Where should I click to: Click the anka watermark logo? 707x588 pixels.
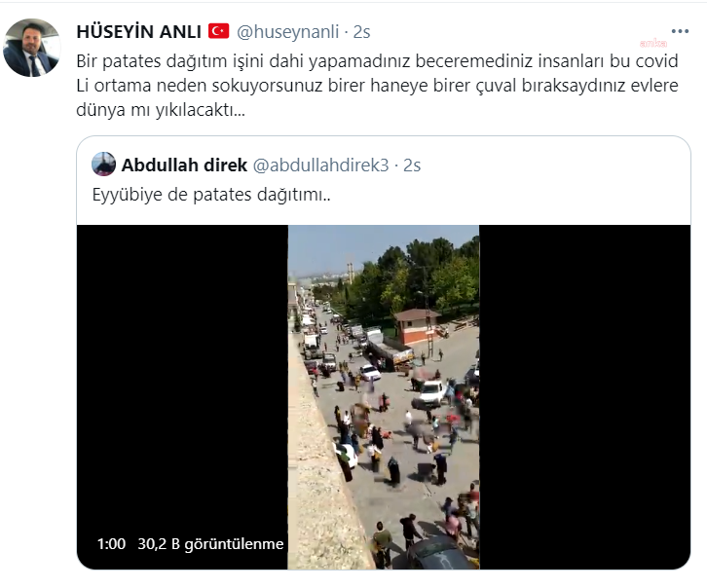[x=653, y=43]
